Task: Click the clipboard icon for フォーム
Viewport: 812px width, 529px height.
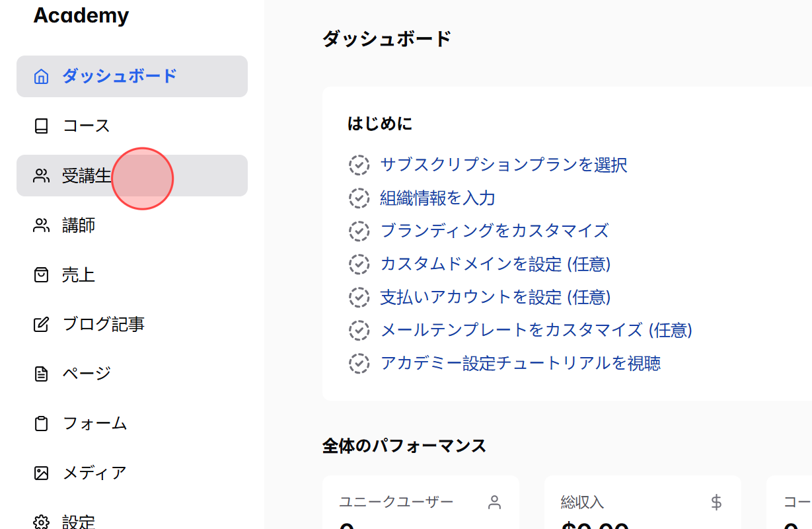Action: [x=41, y=423]
